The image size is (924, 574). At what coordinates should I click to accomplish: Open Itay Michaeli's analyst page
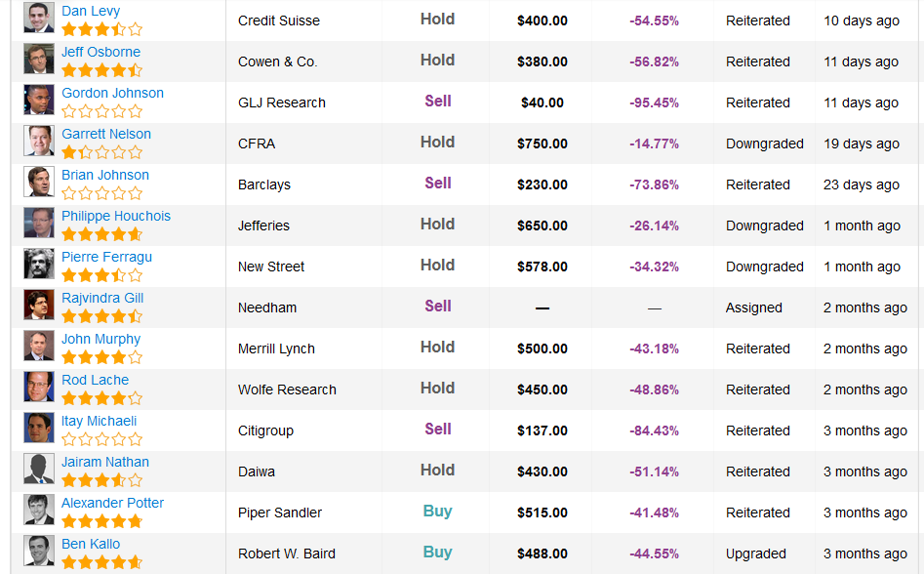click(x=99, y=422)
